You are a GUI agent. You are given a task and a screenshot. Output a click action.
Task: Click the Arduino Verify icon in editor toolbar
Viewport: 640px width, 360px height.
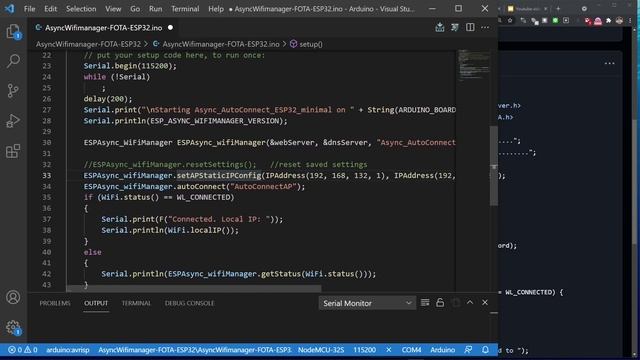click(455, 27)
